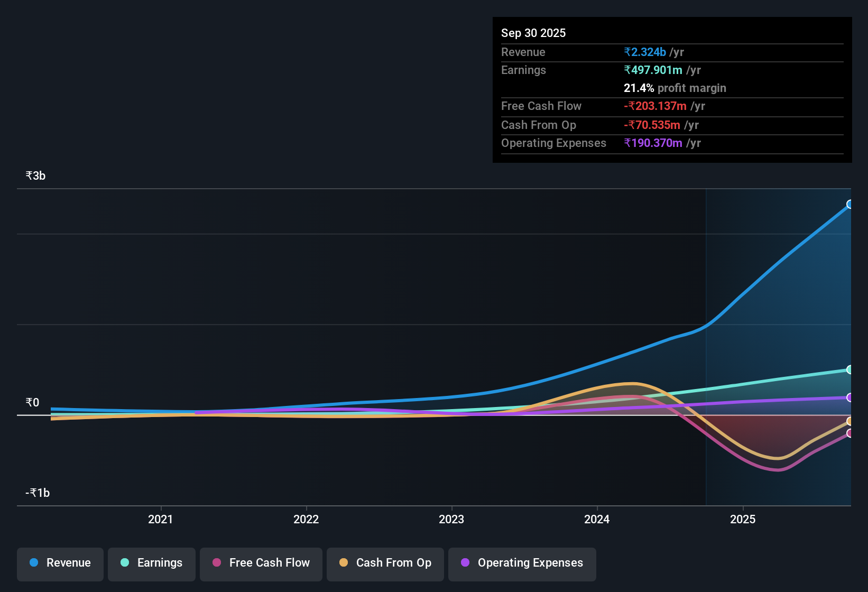
Task: Click the blue Revenue legend dot
Action: point(34,563)
